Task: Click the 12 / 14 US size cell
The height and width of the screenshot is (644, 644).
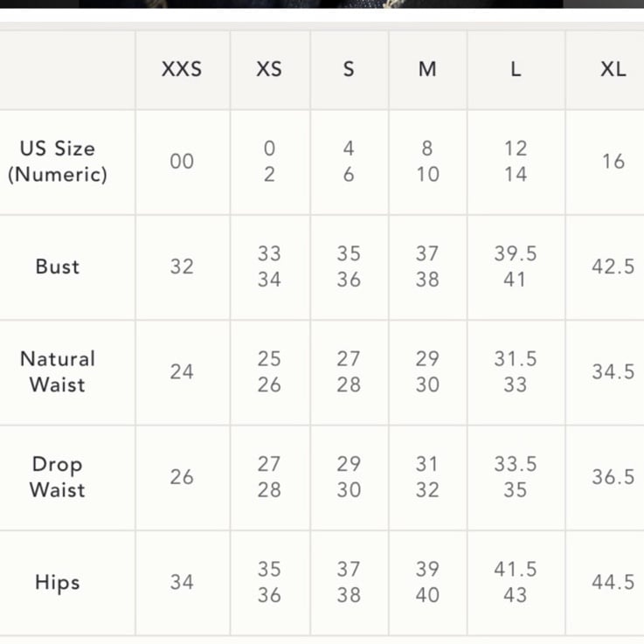Action: (x=516, y=162)
